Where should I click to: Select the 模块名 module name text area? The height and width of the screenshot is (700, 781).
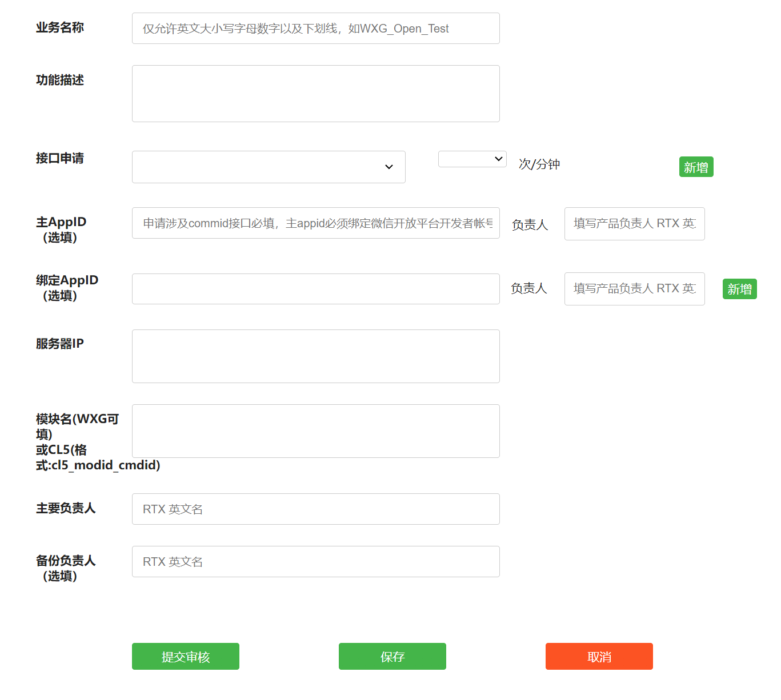[315, 431]
